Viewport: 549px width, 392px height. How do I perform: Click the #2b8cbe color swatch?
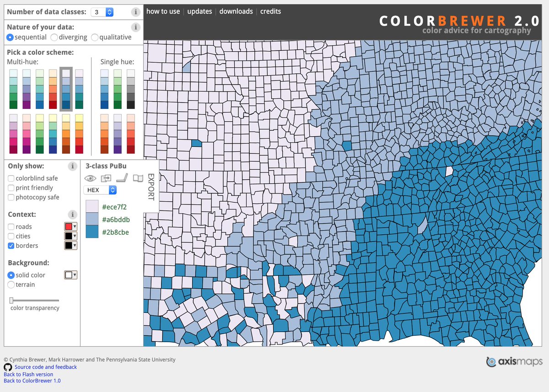(92, 232)
